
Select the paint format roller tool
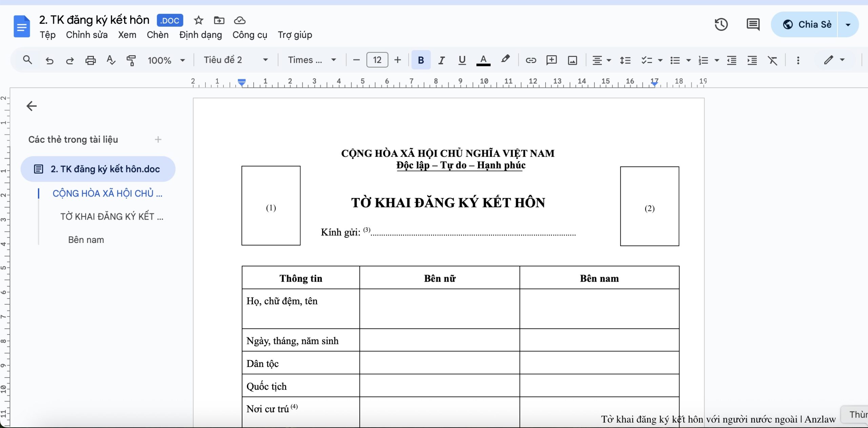tap(131, 60)
